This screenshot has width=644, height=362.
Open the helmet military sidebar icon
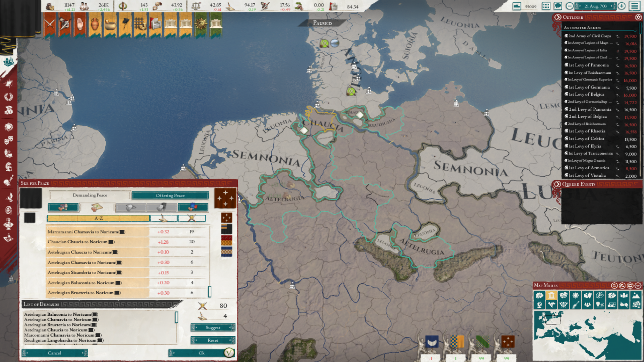[9, 167]
